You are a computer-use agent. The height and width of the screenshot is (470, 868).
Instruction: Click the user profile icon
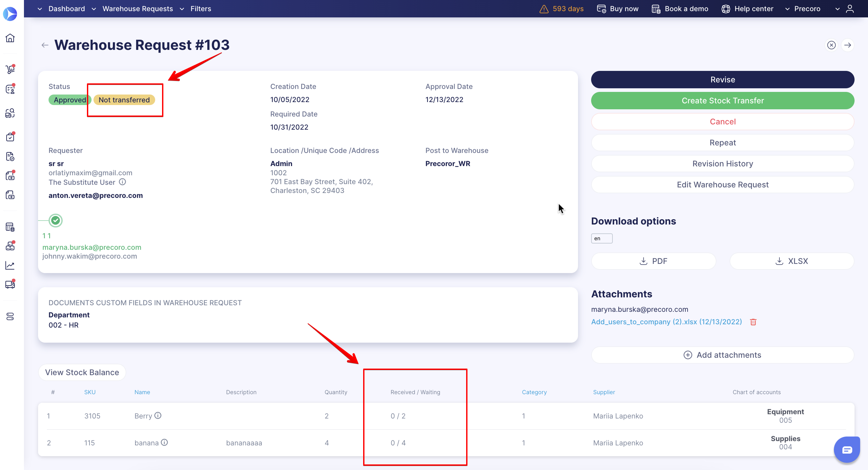pyautogui.click(x=850, y=9)
